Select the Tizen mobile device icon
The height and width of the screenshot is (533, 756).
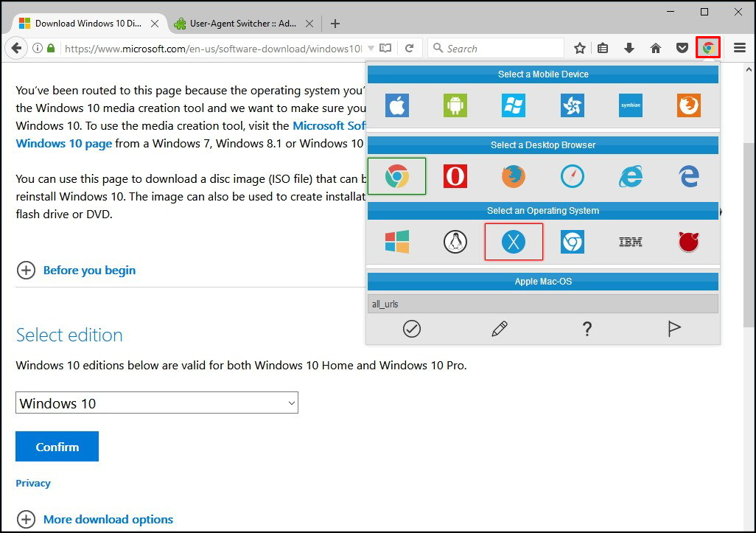[573, 105]
